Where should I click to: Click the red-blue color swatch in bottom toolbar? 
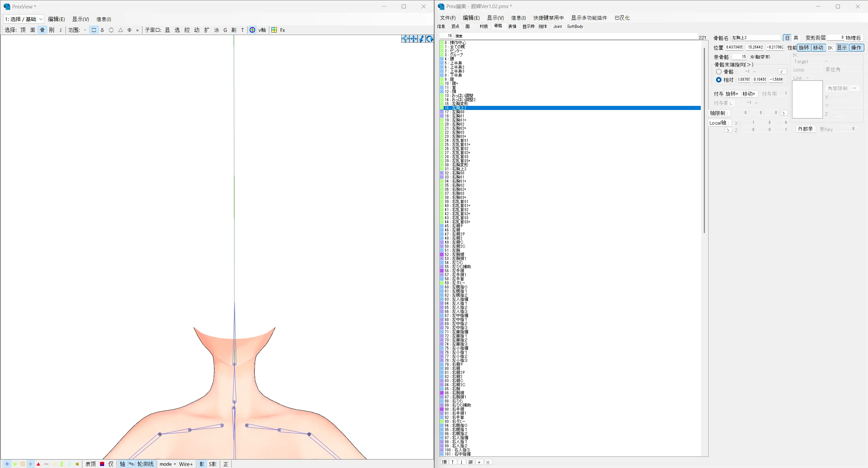pos(102,464)
